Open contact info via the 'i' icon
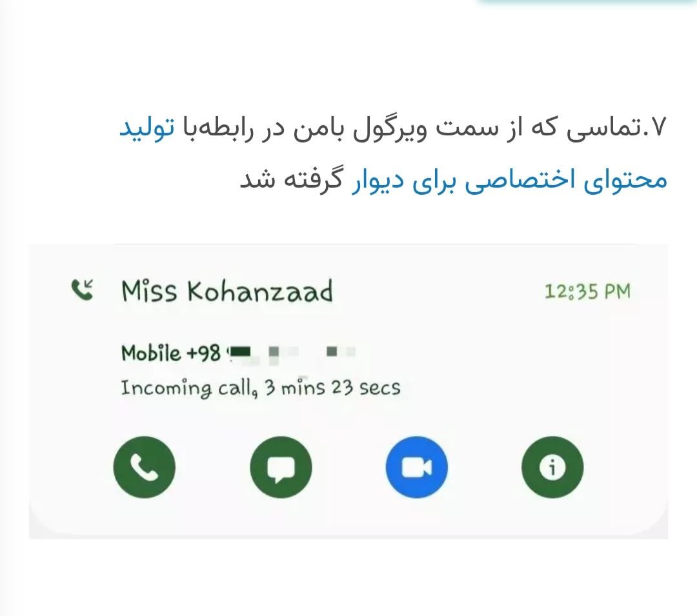The width and height of the screenshot is (697, 616). 552,467
